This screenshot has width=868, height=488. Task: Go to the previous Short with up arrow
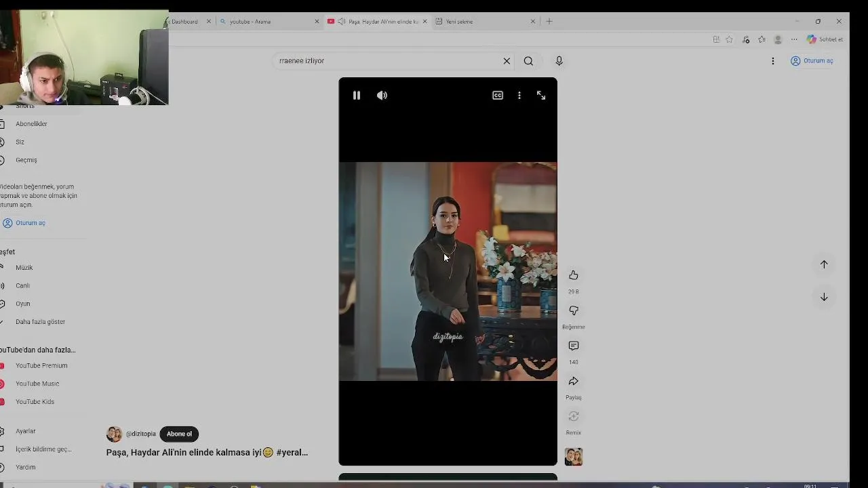824,264
